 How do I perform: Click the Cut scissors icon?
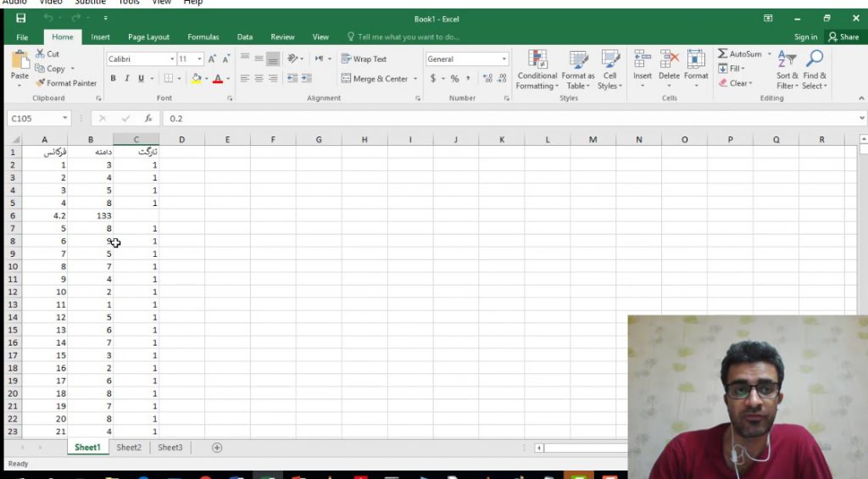click(x=40, y=53)
